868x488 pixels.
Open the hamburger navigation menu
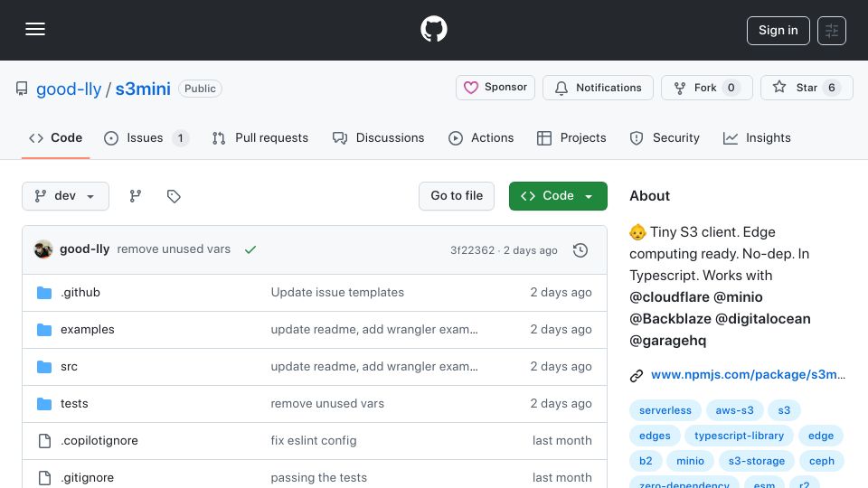[x=35, y=29]
